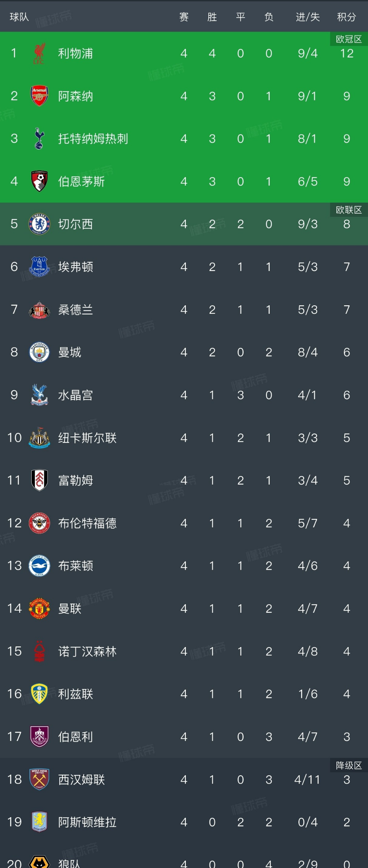This screenshot has width=368, height=868.
Task: Tap the Newcastle United crest icon
Action: (x=39, y=437)
